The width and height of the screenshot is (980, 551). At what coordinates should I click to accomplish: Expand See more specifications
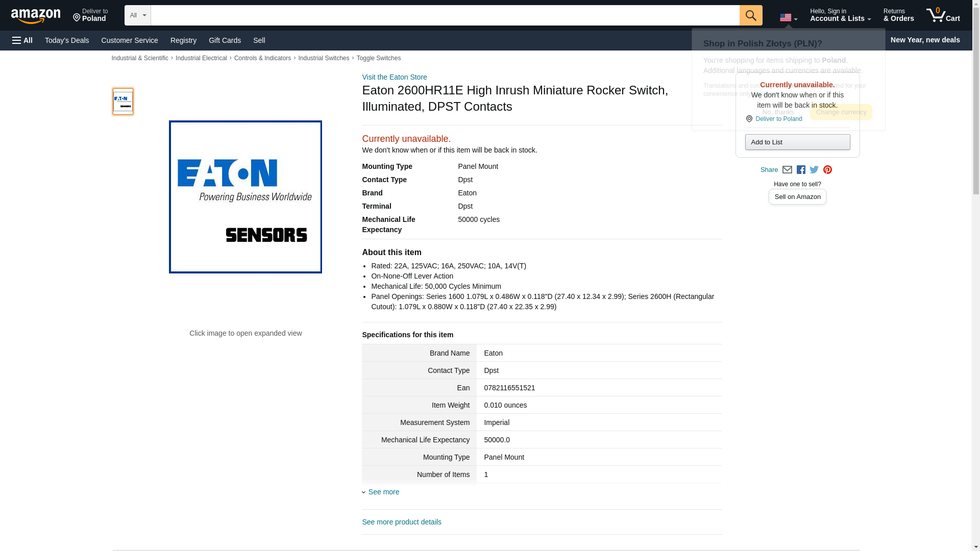pos(383,492)
